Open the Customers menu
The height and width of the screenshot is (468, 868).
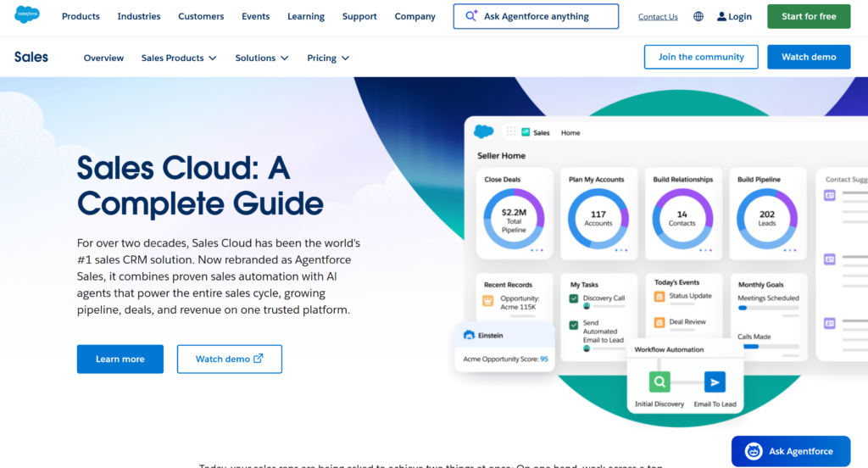pos(201,16)
